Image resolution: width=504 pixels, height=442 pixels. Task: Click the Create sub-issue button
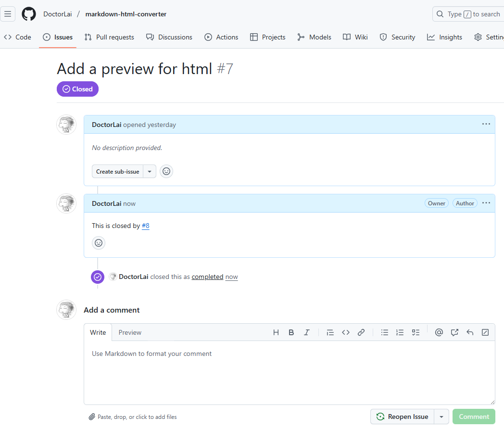pyautogui.click(x=118, y=171)
